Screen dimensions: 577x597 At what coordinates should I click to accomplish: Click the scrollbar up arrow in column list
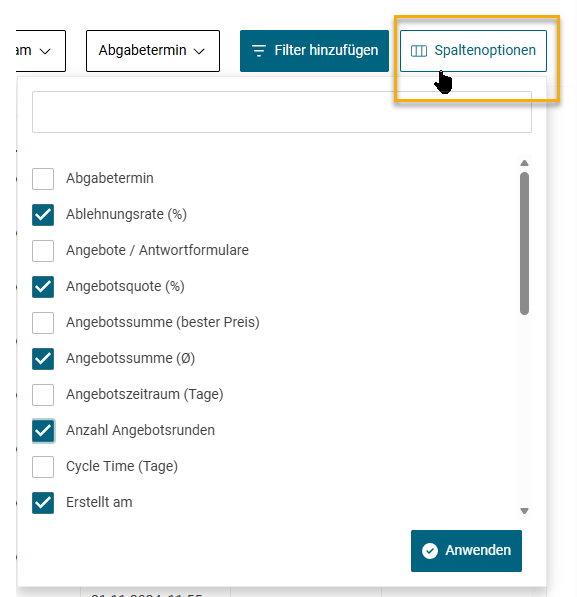tap(524, 163)
